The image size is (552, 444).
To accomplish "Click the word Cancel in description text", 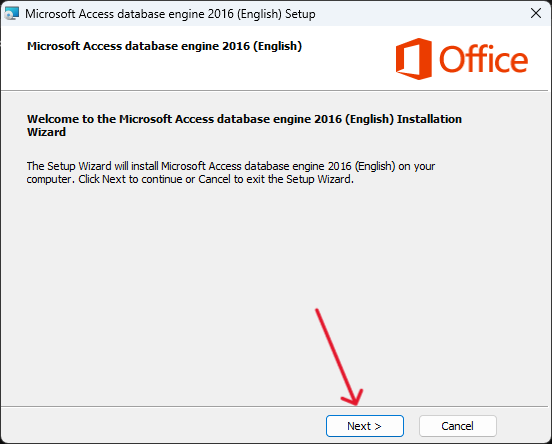I will (214, 179).
